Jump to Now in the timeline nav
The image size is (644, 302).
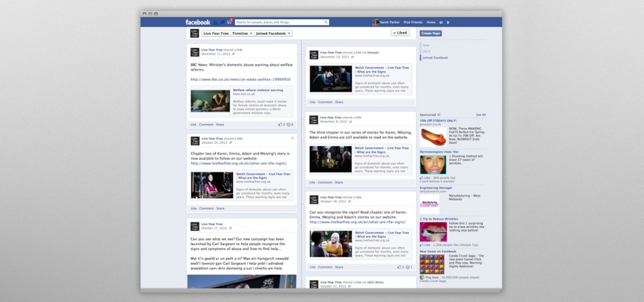click(x=426, y=45)
